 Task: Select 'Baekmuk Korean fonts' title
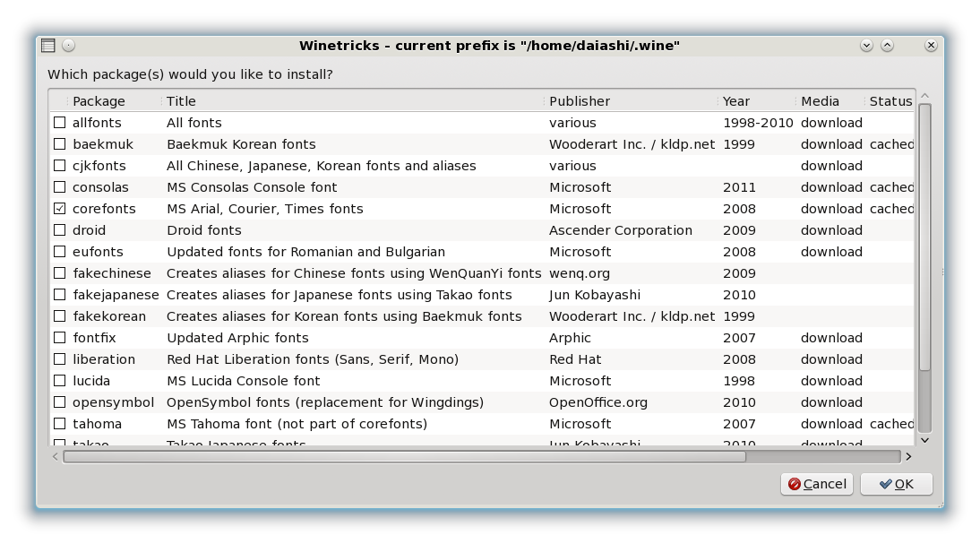coord(241,143)
